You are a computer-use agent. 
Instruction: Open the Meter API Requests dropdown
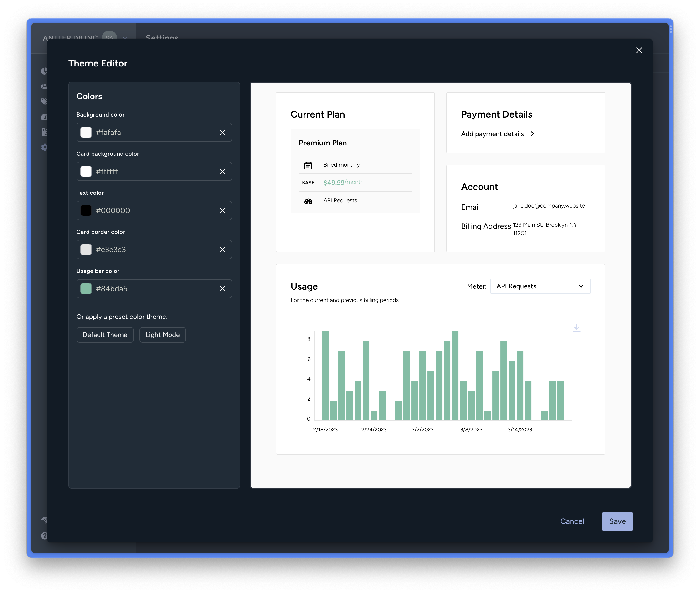point(540,286)
